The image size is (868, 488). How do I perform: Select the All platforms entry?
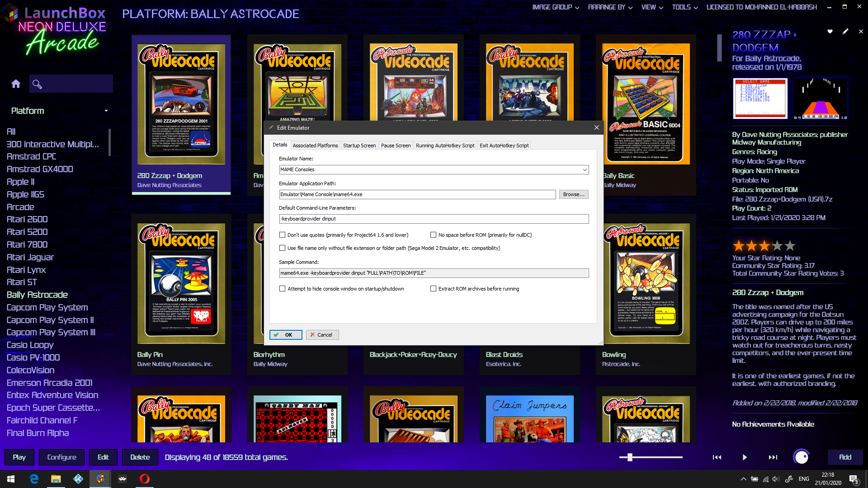click(11, 131)
